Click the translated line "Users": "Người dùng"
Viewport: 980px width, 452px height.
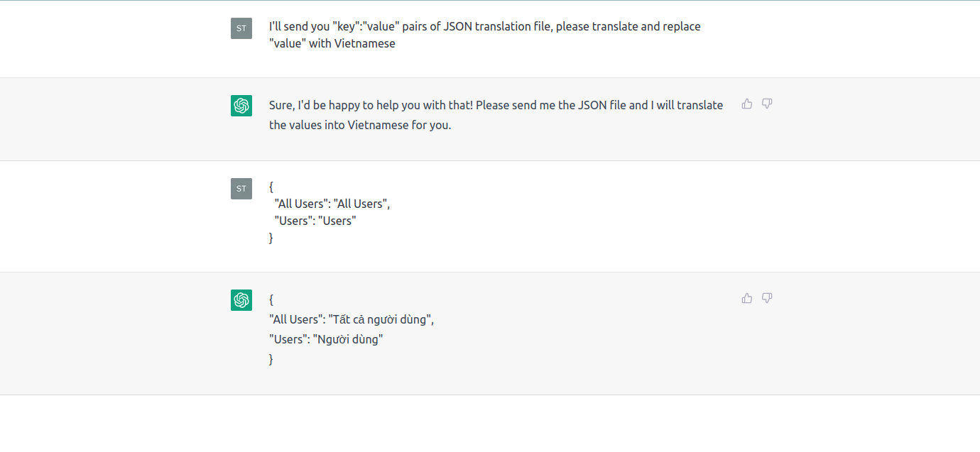pos(326,339)
